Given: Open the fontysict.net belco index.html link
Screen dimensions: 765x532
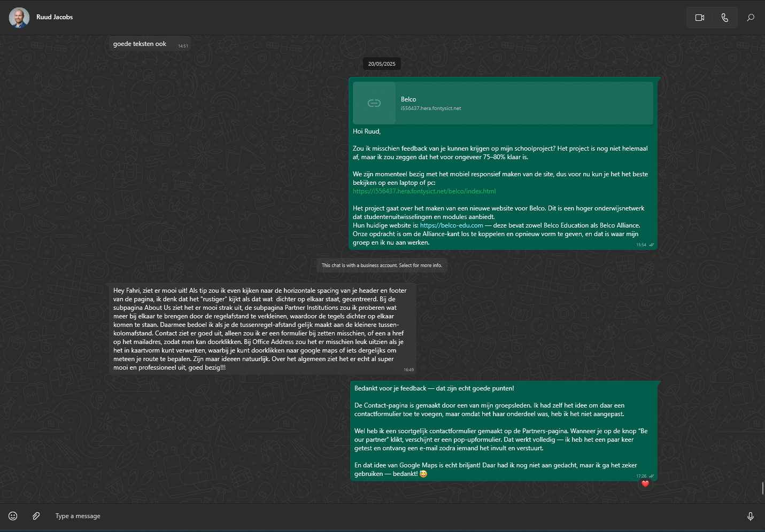Looking at the screenshot, I should point(424,191).
